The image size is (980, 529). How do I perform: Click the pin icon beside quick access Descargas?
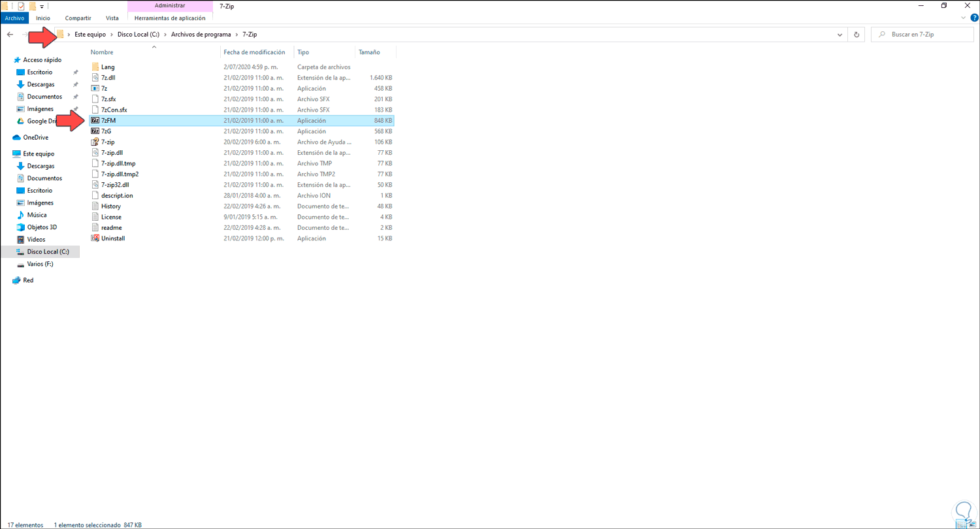click(x=76, y=85)
